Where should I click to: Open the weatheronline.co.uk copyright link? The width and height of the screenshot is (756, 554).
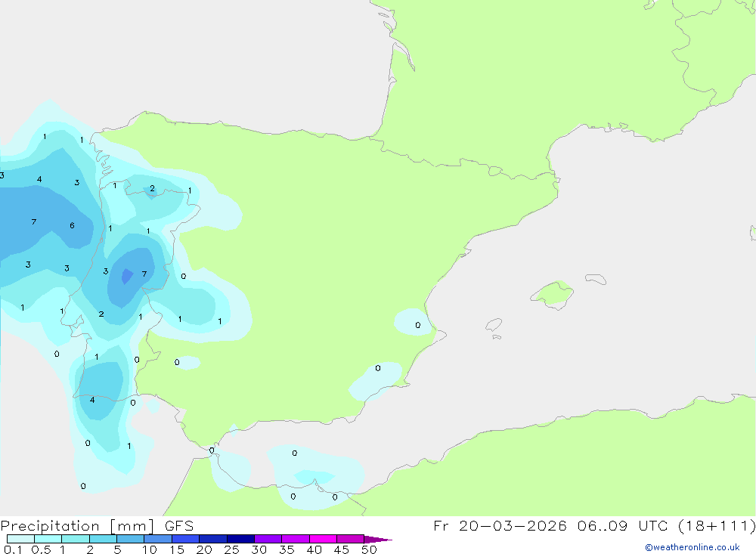[x=692, y=547]
